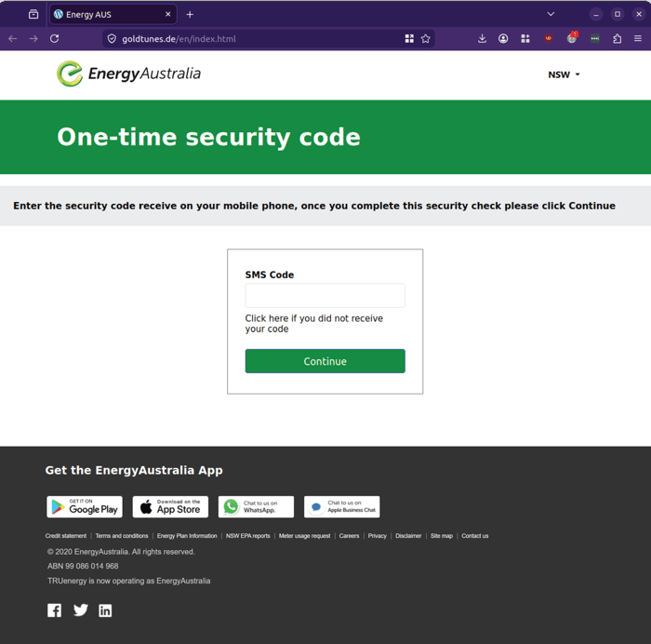Click the site security shield icon
This screenshot has width=651, height=644.
[112, 39]
